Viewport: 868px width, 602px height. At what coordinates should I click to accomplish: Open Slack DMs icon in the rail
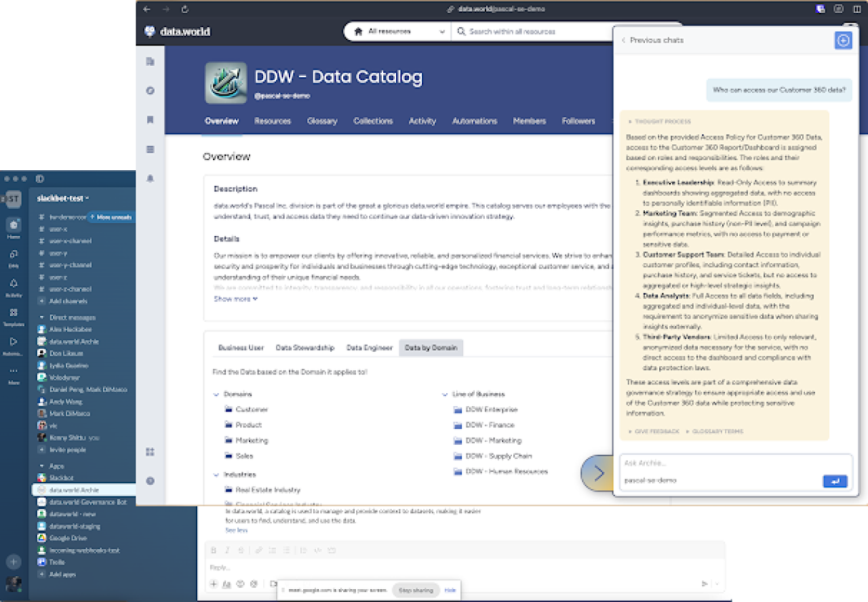click(x=14, y=255)
